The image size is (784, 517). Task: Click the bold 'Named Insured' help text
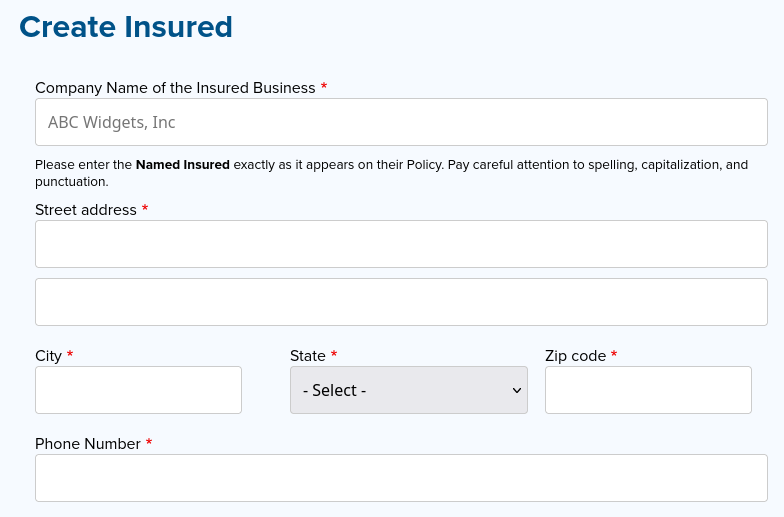183,165
